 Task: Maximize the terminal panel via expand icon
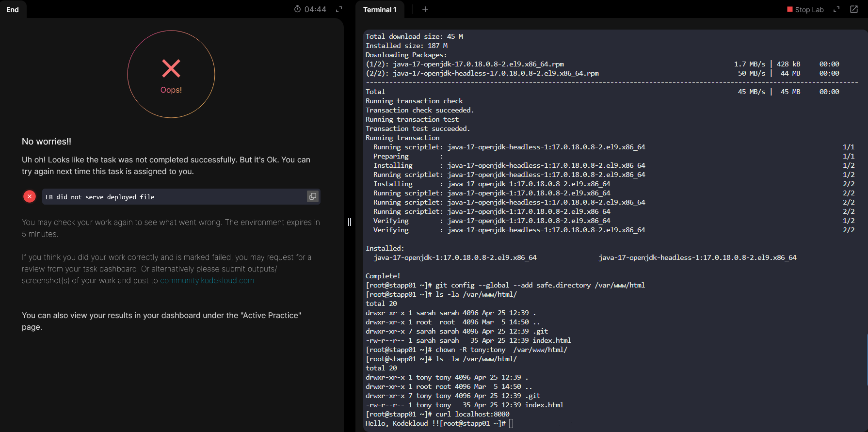(836, 9)
